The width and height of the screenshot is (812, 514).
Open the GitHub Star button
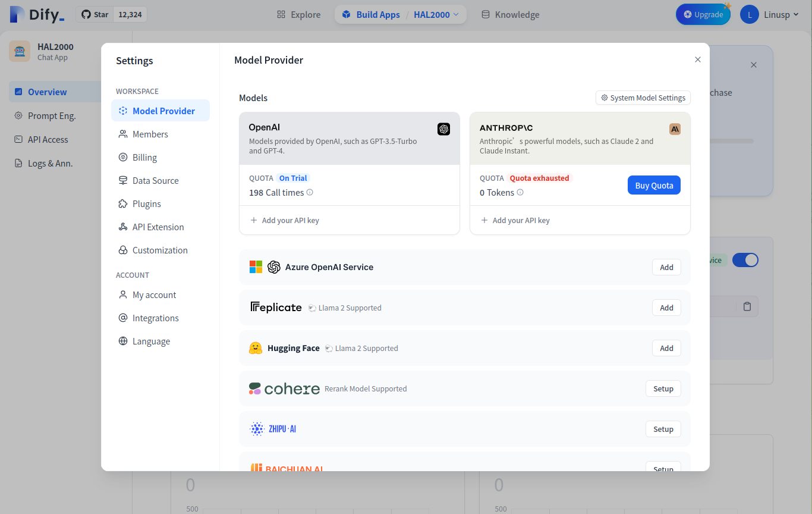tap(94, 14)
